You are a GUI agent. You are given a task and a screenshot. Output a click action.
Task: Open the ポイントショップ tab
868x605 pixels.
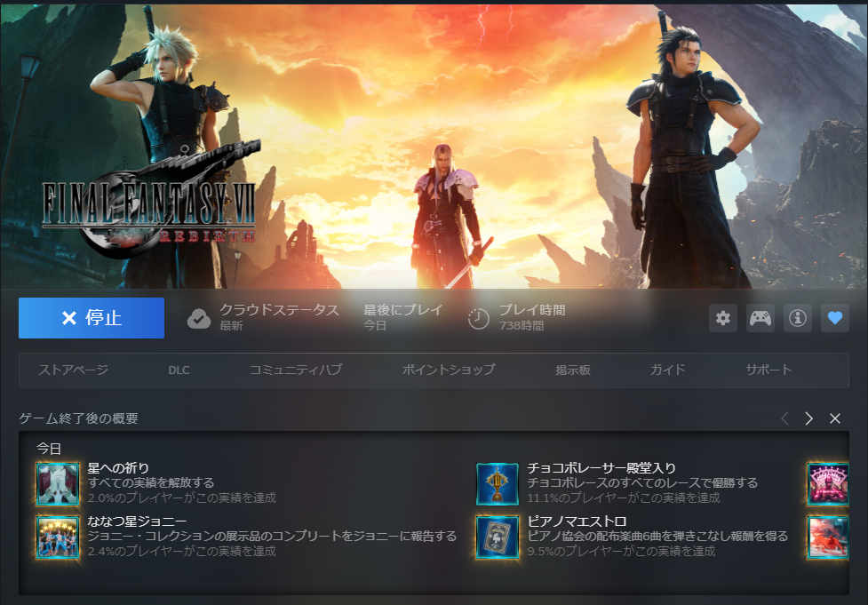coord(449,370)
